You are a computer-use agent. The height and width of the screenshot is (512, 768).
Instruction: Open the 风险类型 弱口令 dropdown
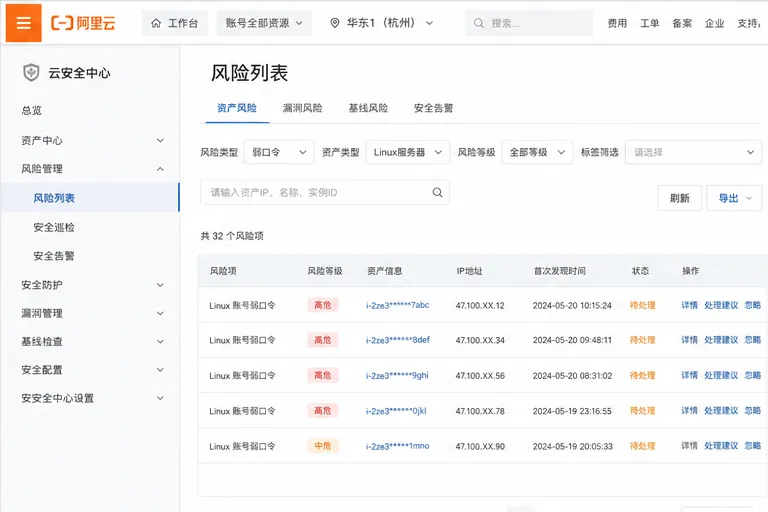(x=279, y=152)
